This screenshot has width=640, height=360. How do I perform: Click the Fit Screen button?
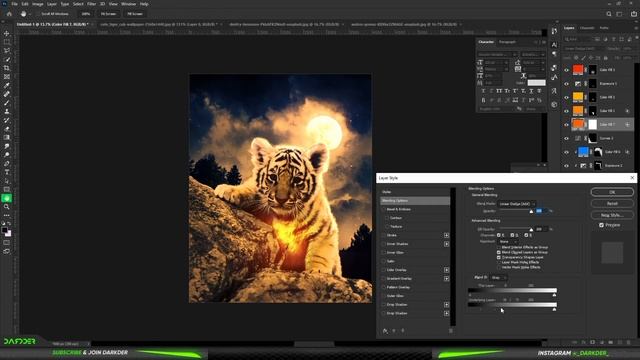point(108,14)
